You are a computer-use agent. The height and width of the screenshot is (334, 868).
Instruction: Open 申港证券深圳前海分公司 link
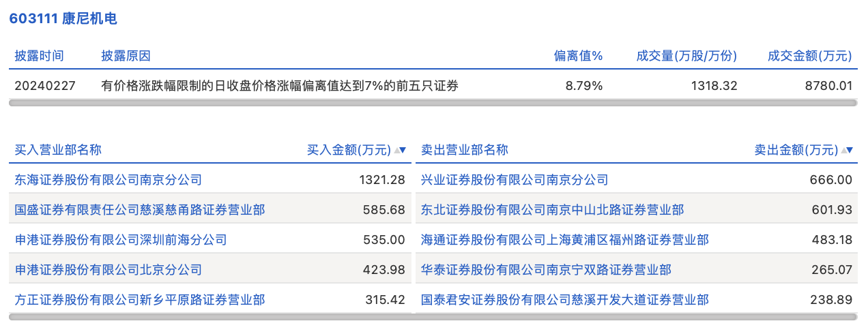coord(121,240)
